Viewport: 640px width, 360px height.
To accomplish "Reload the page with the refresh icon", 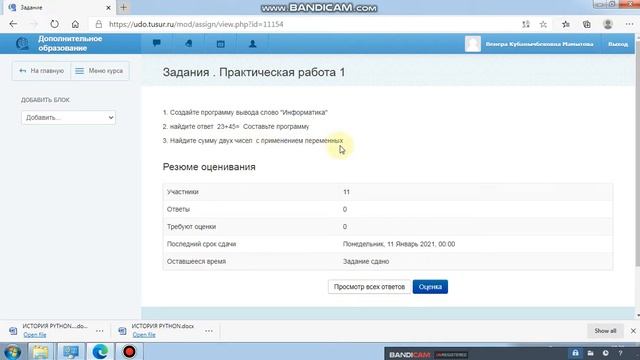I will [54, 24].
